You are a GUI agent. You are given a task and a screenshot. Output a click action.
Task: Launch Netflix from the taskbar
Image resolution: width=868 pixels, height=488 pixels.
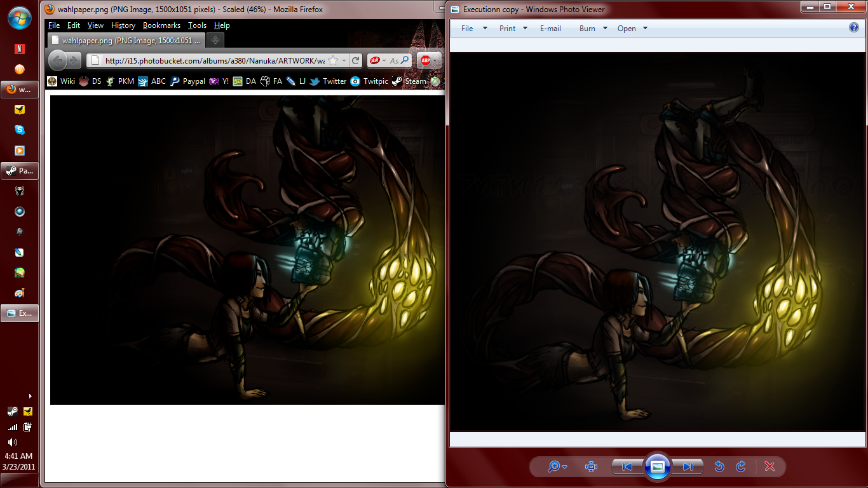(x=20, y=48)
